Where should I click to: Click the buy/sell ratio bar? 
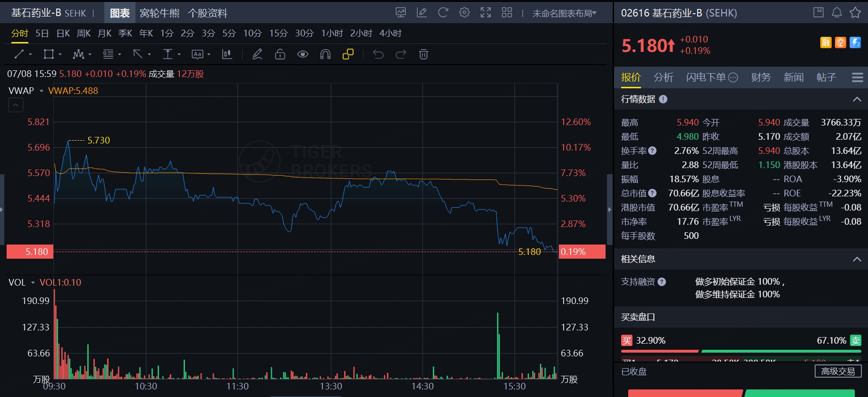point(741,351)
